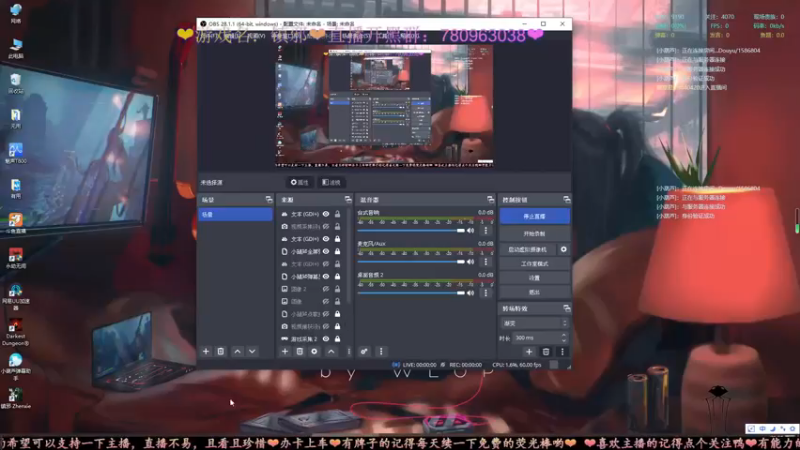The width and height of the screenshot is (800, 450).
Task: Move selected source up in the list
Action: click(331, 352)
